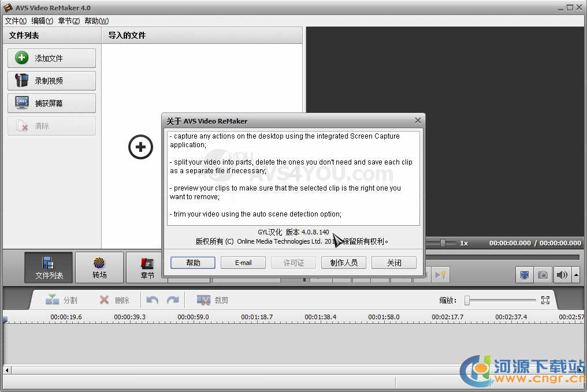Click the 导入的文件 panel header
Viewport: 587px width, 392px height.
[202, 35]
